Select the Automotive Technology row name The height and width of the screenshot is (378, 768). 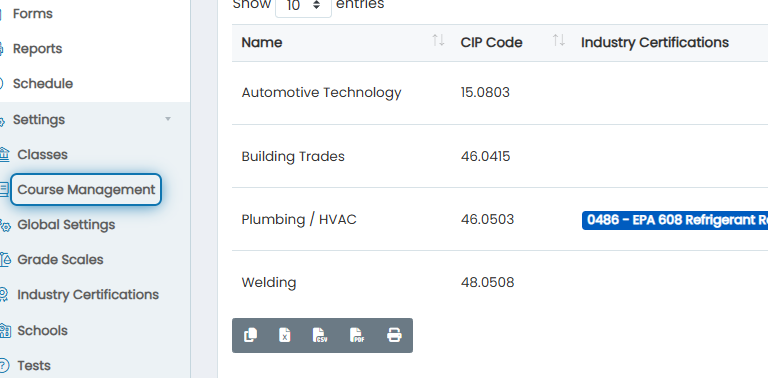tap(321, 93)
